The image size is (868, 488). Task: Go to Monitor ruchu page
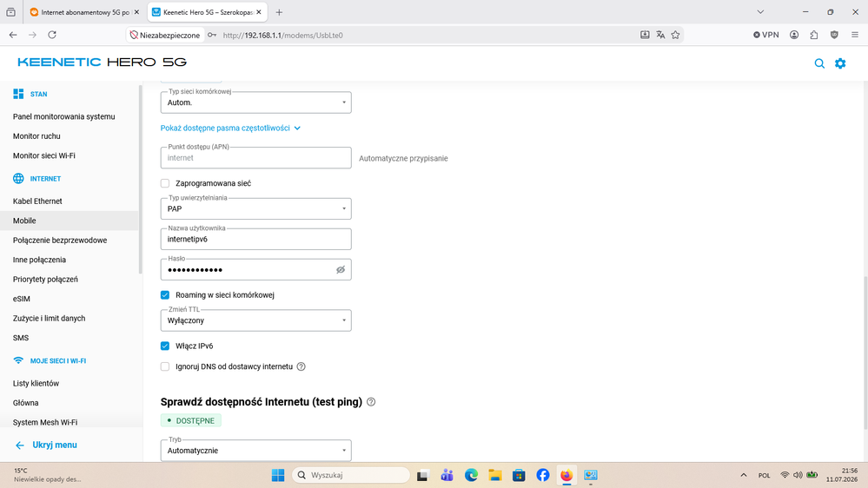36,136
